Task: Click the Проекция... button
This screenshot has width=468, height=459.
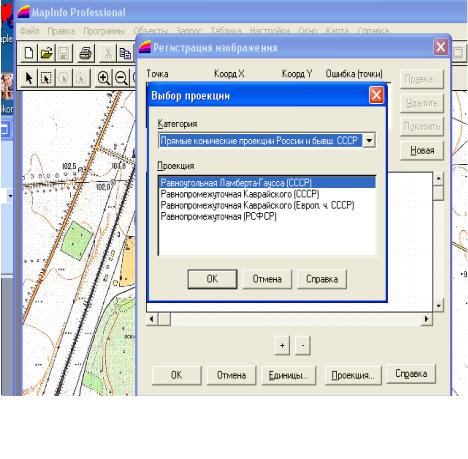Action: [x=353, y=375]
